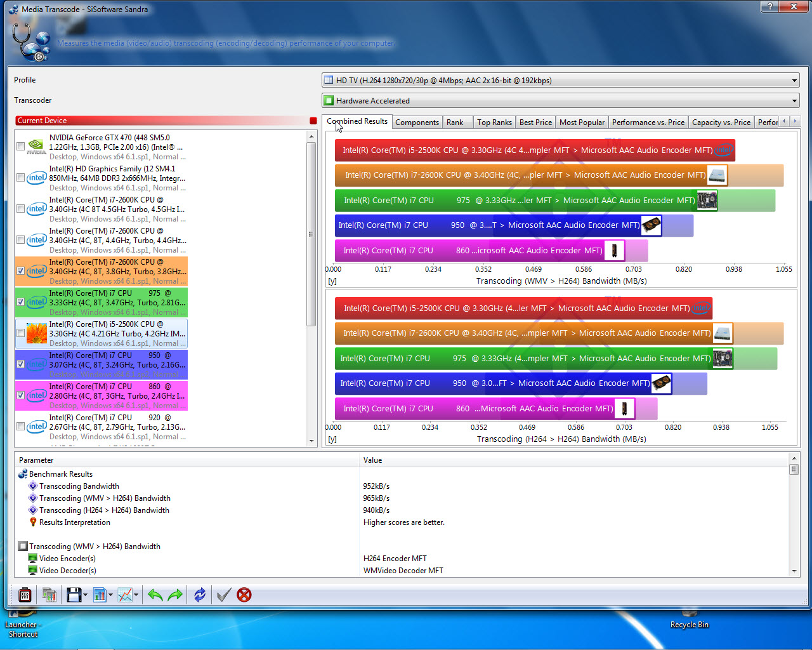
Task: Confirm with the gray checkmark icon
Action: pyautogui.click(x=223, y=595)
